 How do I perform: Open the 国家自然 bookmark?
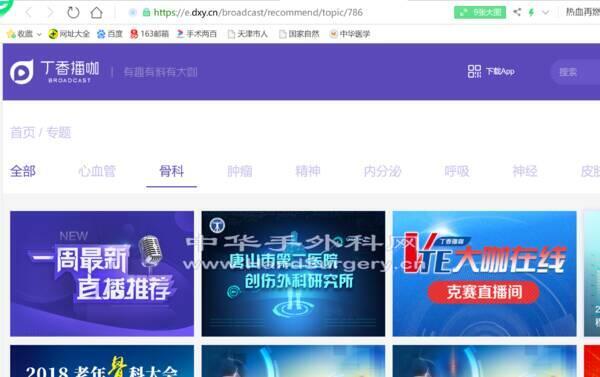[x=299, y=34]
